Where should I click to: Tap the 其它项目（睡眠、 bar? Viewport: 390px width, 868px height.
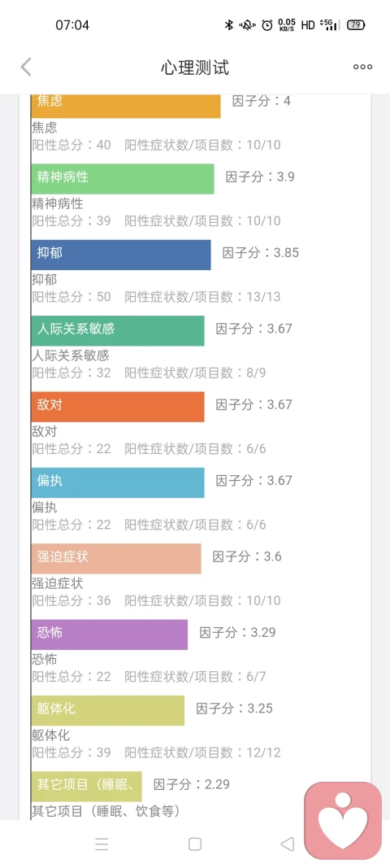tap(86, 786)
